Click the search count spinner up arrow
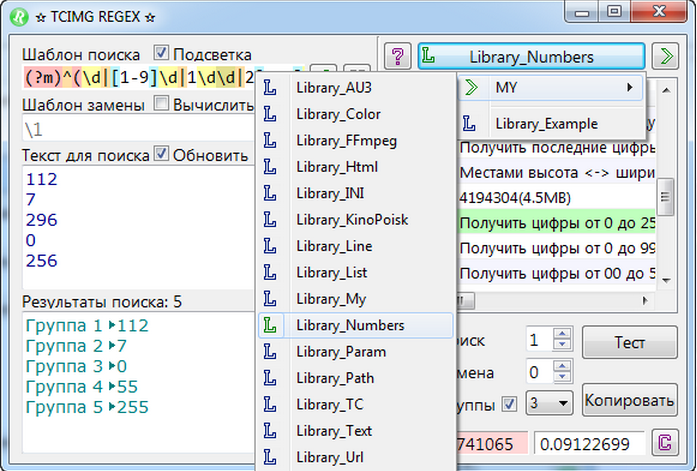Image resolution: width=697 pixels, height=471 pixels. coord(562,334)
